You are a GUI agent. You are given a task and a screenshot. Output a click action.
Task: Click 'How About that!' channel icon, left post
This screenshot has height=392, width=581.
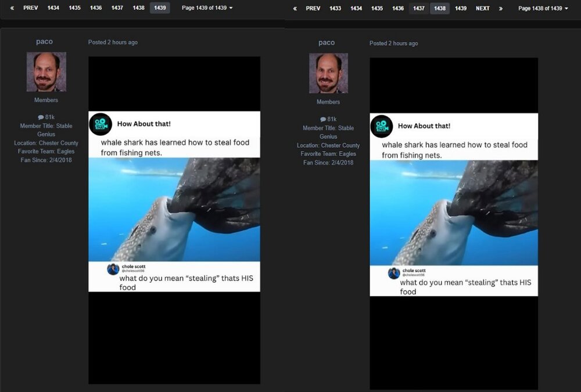point(101,124)
